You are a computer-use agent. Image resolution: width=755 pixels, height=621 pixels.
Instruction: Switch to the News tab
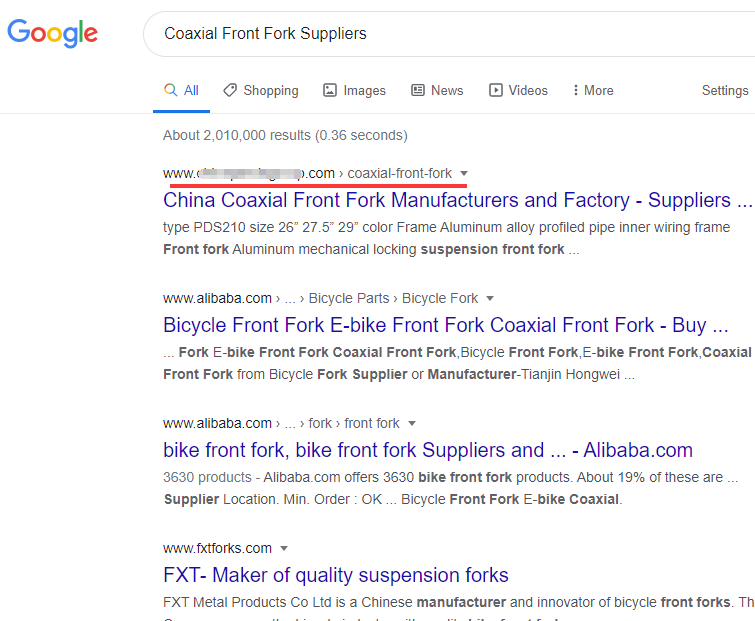[447, 90]
